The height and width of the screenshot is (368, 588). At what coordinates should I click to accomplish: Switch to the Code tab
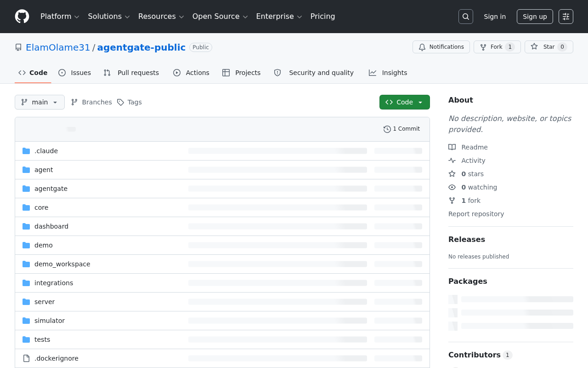33,73
